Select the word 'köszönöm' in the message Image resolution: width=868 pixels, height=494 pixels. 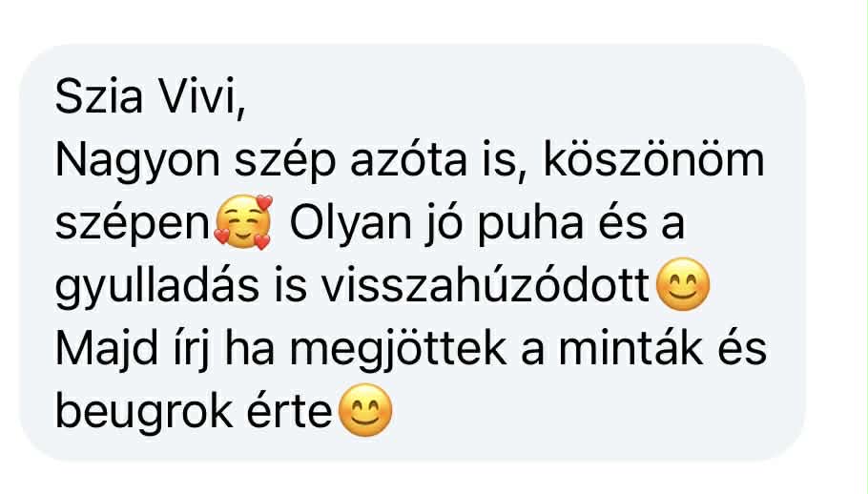pyautogui.click(x=653, y=159)
